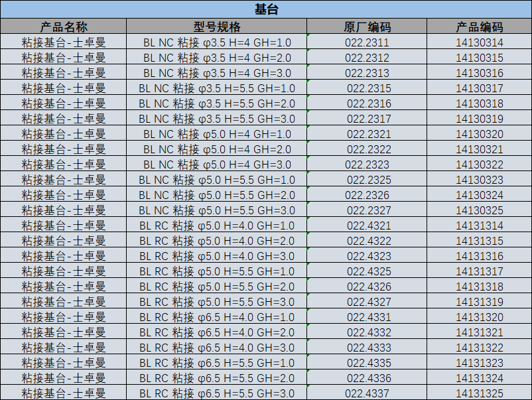Select the 基台 title cell
532x400 pixels.
tap(266, 9)
